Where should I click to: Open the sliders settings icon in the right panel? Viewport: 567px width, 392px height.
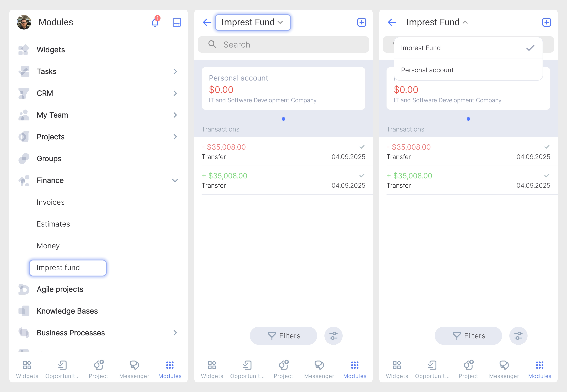click(x=518, y=336)
